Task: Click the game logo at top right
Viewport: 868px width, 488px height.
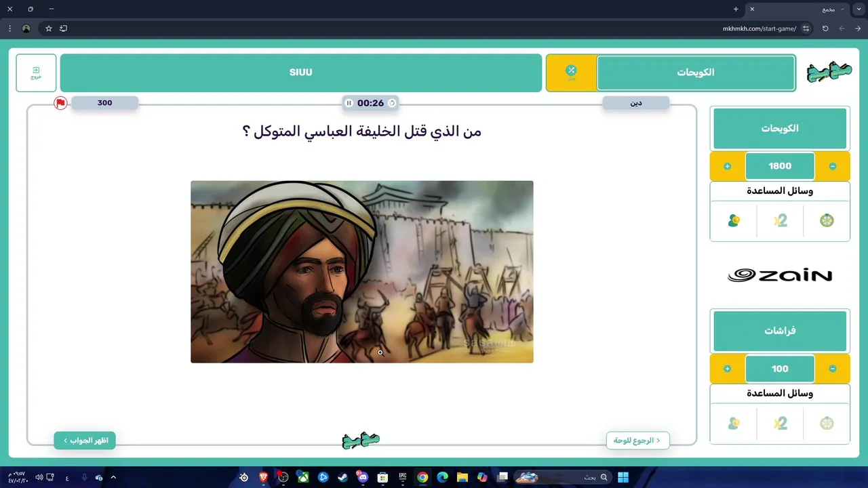Action: pyautogui.click(x=828, y=73)
